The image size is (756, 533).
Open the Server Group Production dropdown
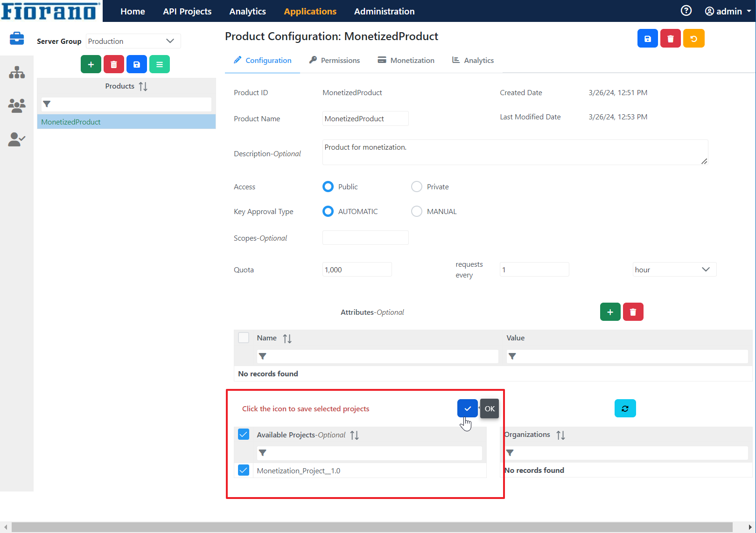(x=133, y=41)
